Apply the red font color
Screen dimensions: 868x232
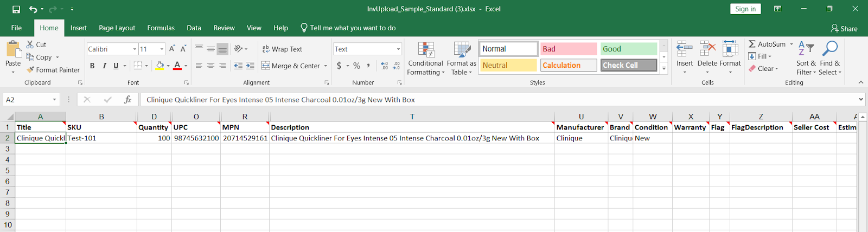tap(177, 66)
